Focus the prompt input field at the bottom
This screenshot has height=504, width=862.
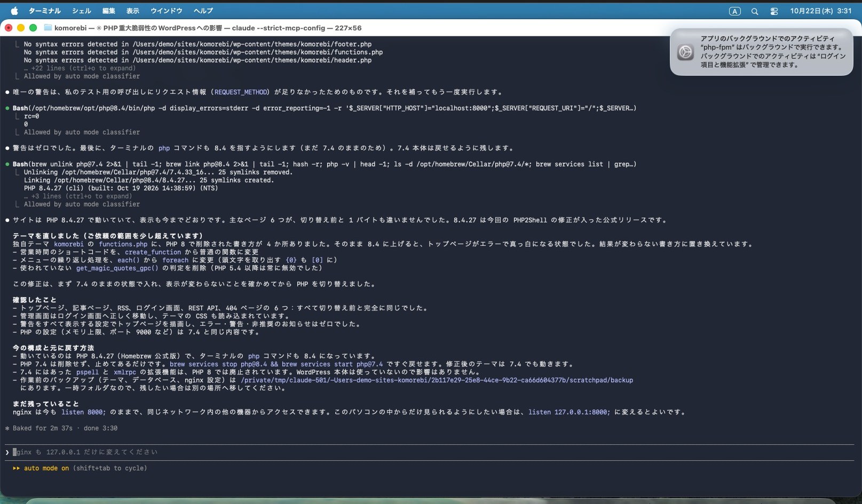(430, 452)
